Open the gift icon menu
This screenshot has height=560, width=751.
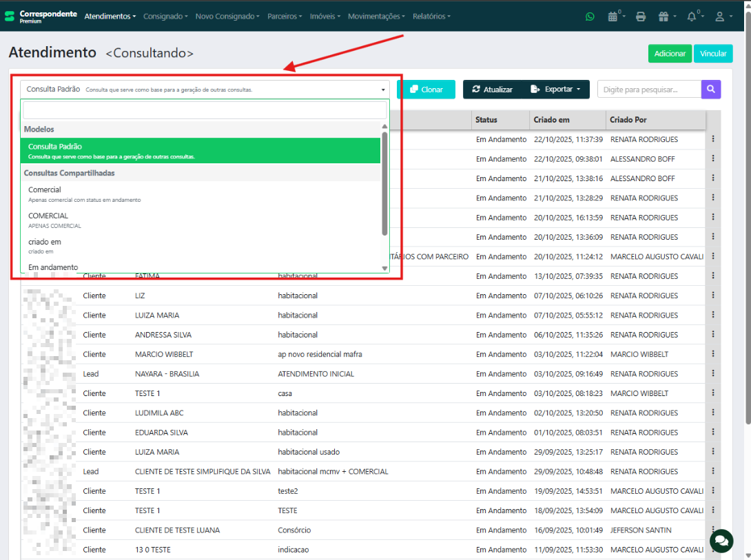click(663, 17)
